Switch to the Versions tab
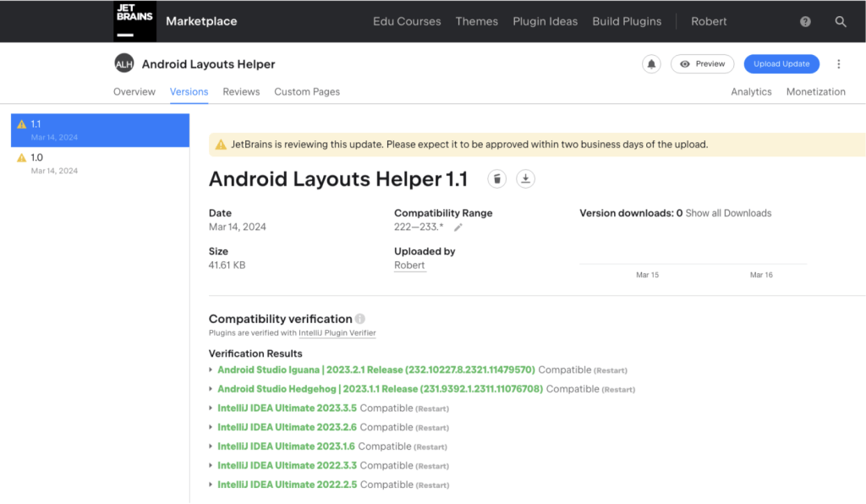This screenshot has height=504, width=866. click(189, 91)
